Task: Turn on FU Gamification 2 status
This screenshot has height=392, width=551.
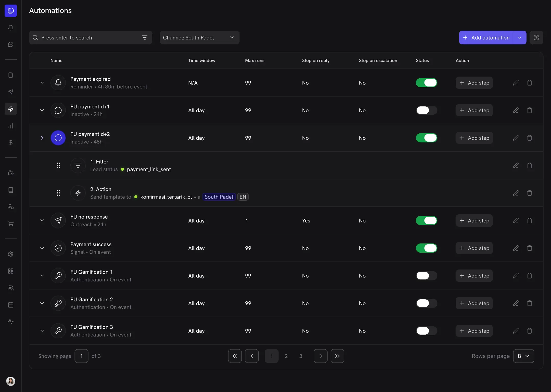Action: [x=427, y=303]
